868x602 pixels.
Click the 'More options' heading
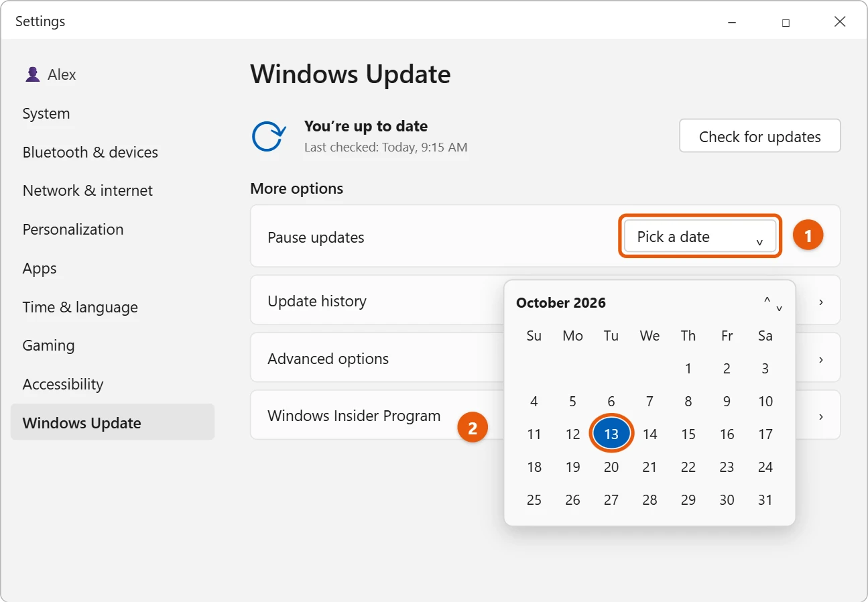pos(296,188)
